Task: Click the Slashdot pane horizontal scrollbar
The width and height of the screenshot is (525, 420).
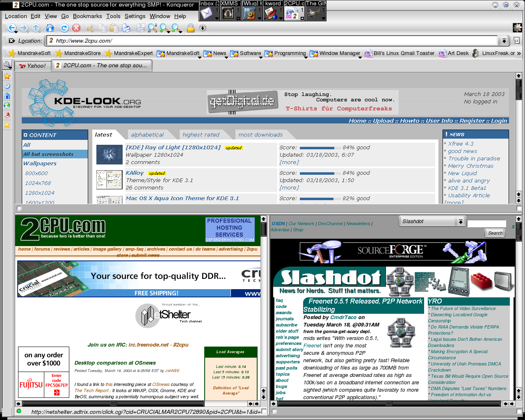Action: [x=393, y=404]
